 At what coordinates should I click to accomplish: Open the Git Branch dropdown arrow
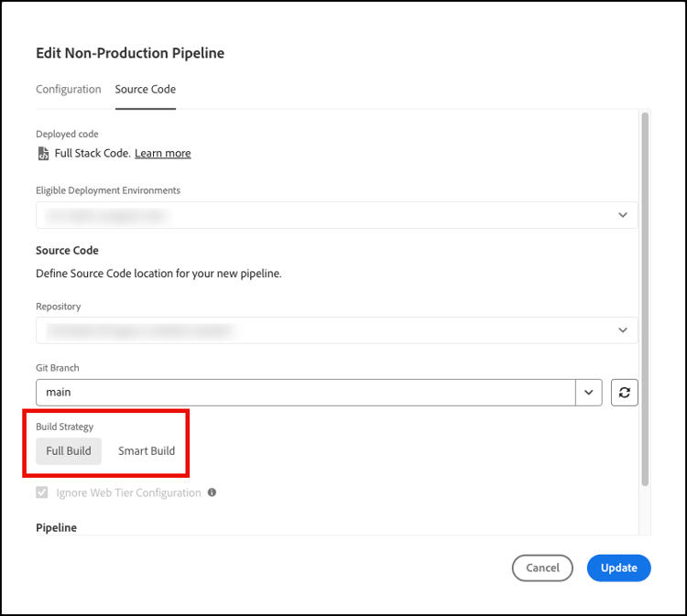tap(588, 392)
